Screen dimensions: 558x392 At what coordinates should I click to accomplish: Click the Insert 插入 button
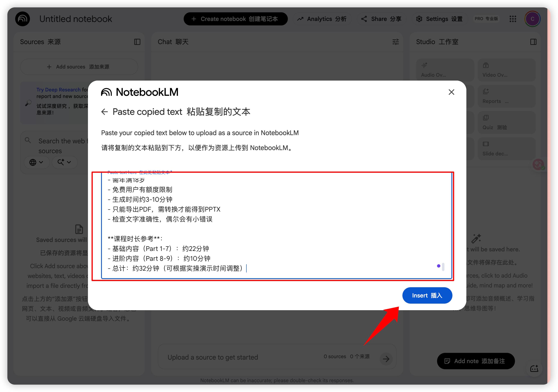[x=427, y=295]
